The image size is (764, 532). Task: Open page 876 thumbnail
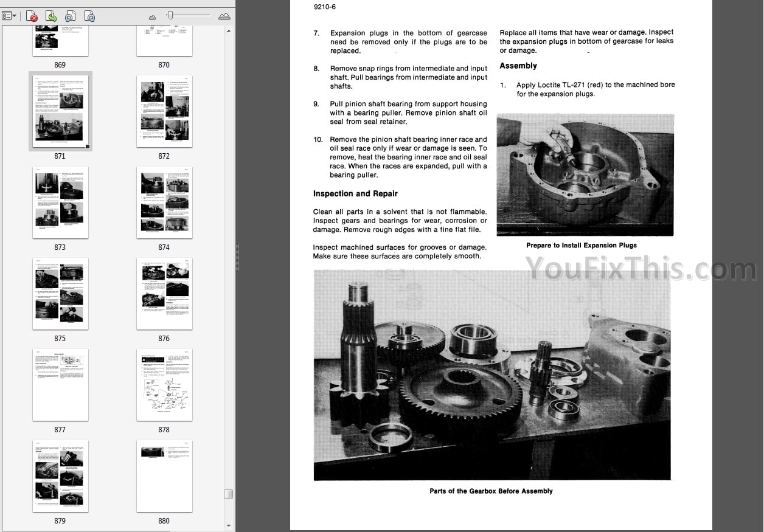(164, 293)
